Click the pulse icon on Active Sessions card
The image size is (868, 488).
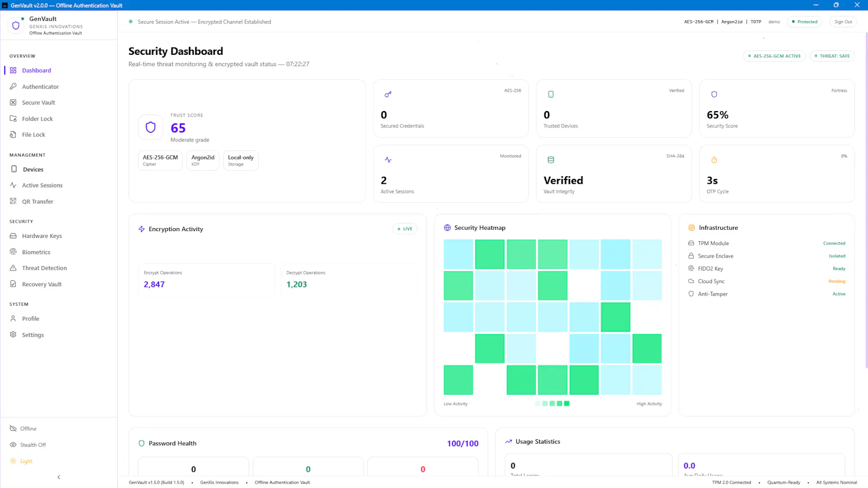tap(388, 160)
